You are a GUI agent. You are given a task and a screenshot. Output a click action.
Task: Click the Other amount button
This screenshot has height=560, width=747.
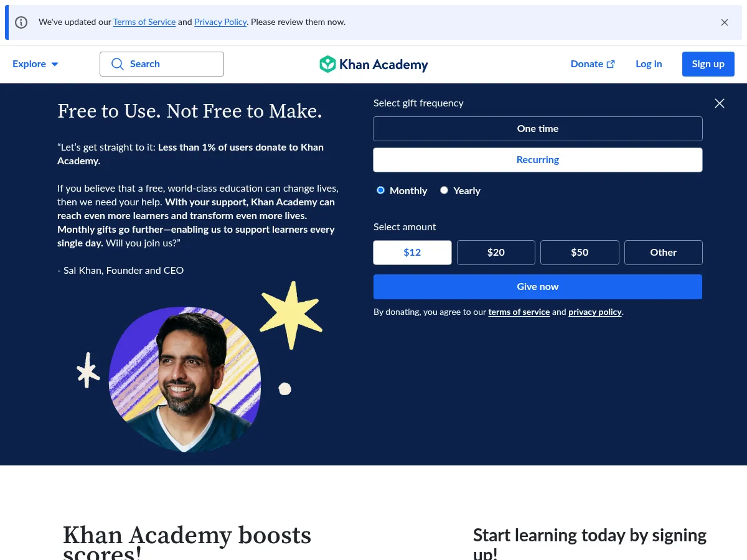[x=663, y=252]
